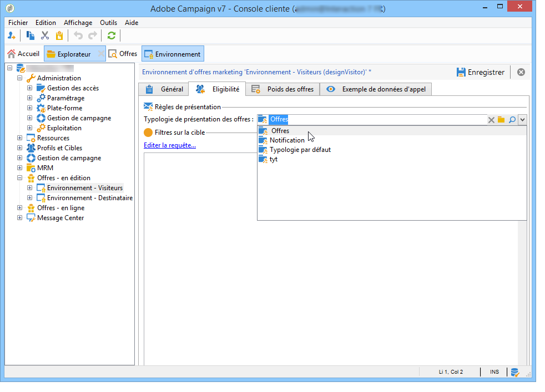The image size is (545, 392).
Task: Close the environment editor with round X
Action: 521,72
